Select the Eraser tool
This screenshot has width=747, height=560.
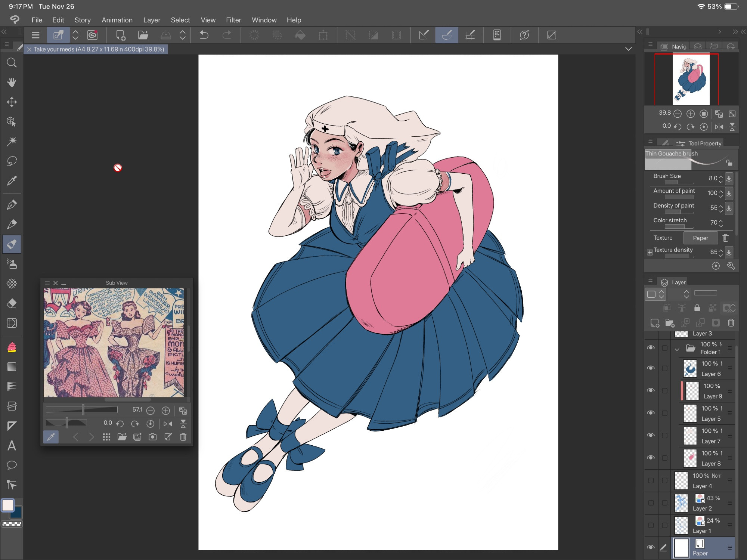(x=12, y=303)
